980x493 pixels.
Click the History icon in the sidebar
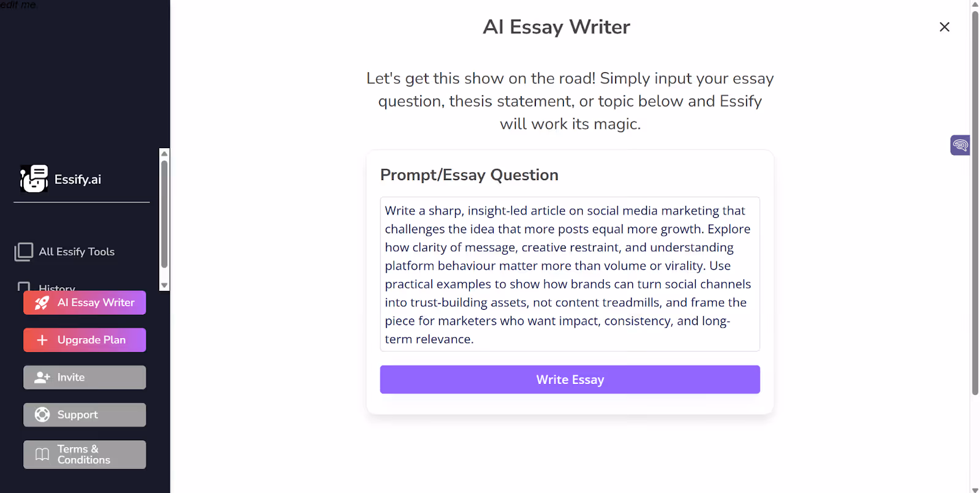pyautogui.click(x=23, y=287)
